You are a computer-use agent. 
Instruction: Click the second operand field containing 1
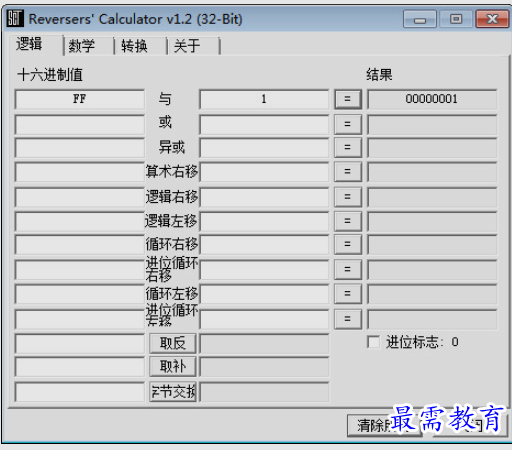point(264,99)
